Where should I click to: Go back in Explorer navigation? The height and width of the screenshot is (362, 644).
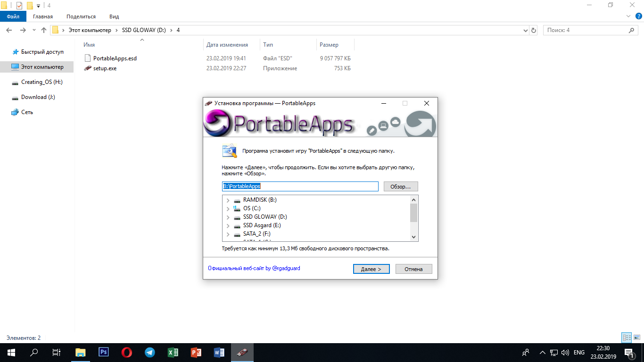[x=9, y=30]
